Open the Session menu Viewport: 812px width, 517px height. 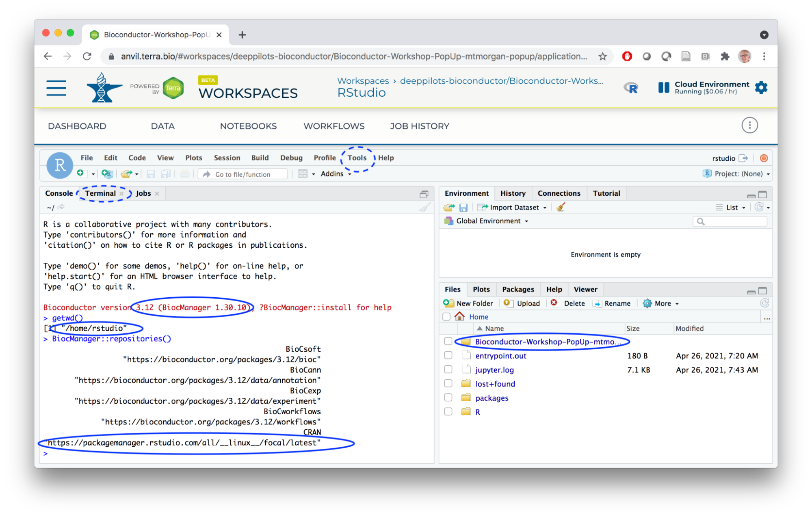[x=227, y=158]
